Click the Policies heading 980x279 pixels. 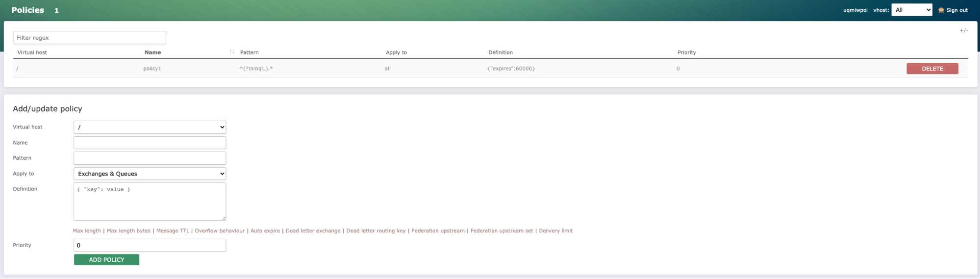coord(27,10)
